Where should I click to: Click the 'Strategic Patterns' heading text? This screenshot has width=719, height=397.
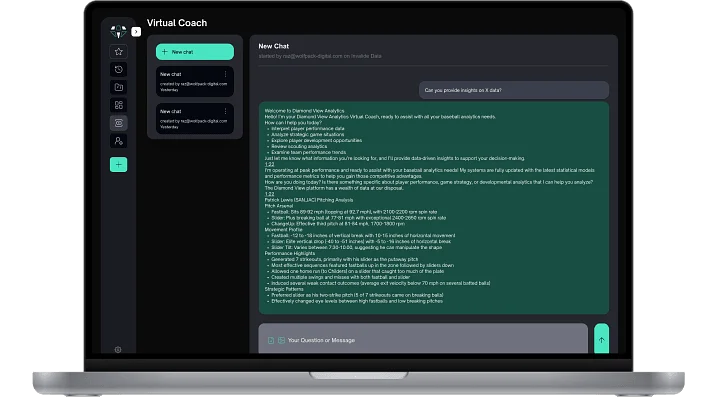[x=284, y=289]
